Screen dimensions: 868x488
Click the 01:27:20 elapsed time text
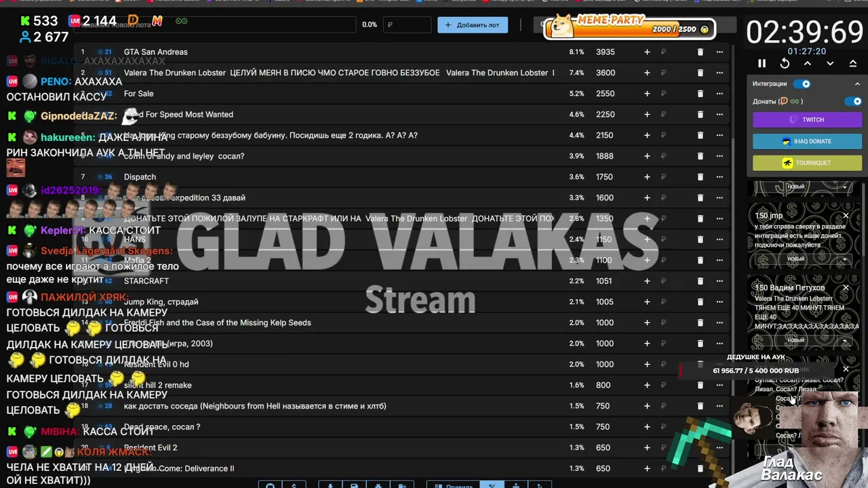[806, 51]
